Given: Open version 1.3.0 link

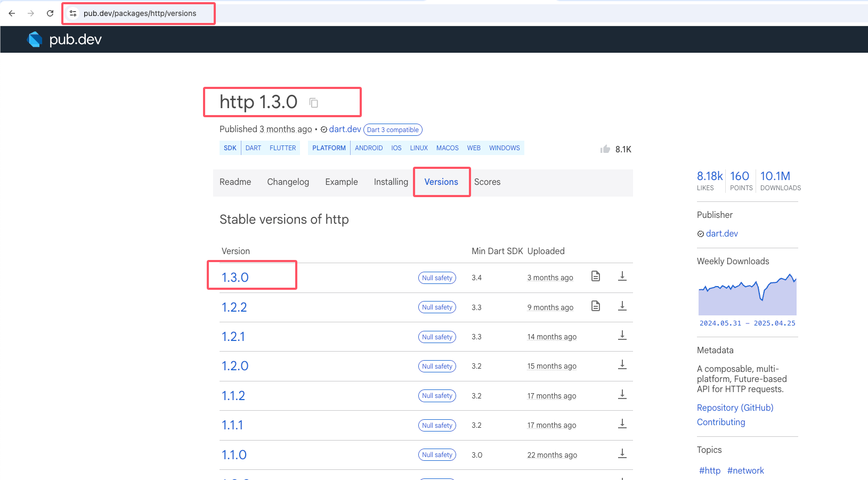Looking at the screenshot, I should 235,278.
